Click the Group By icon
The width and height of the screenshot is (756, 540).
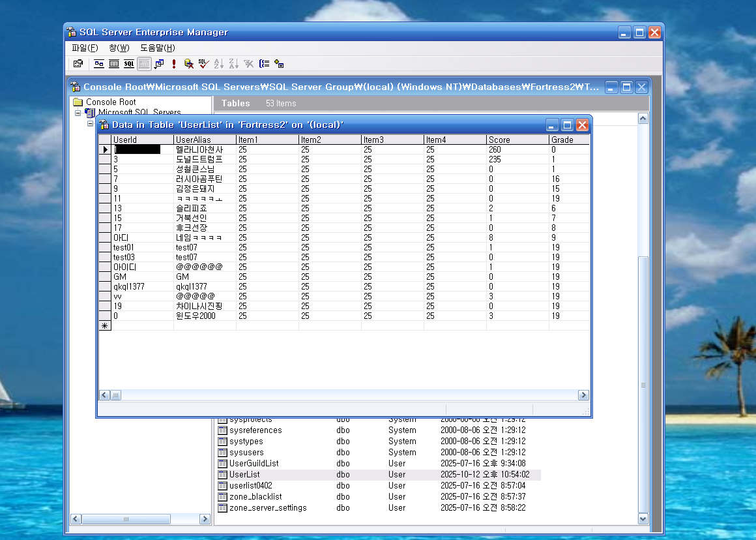[x=264, y=64]
